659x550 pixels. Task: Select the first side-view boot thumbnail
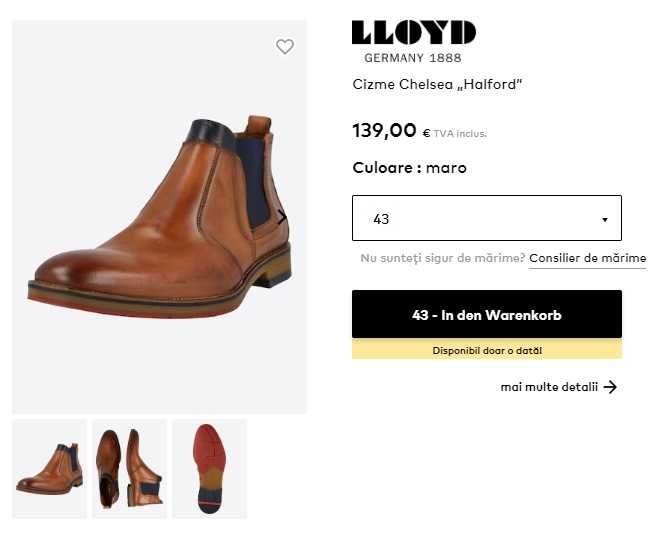click(x=49, y=469)
